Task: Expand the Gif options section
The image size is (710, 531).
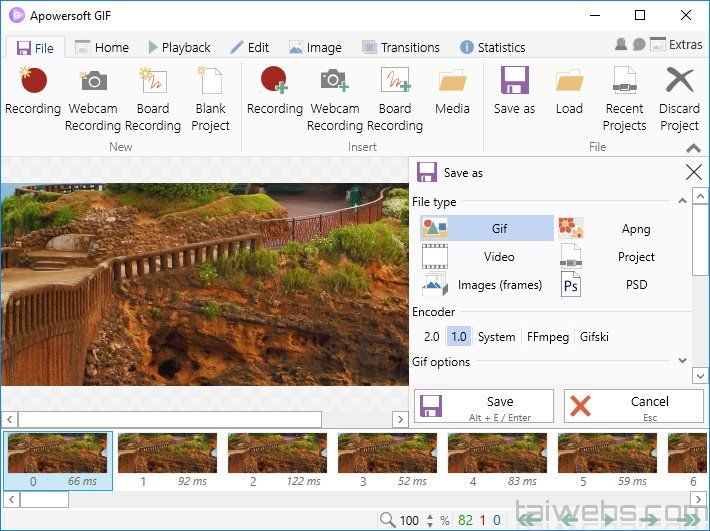Action: [682, 362]
